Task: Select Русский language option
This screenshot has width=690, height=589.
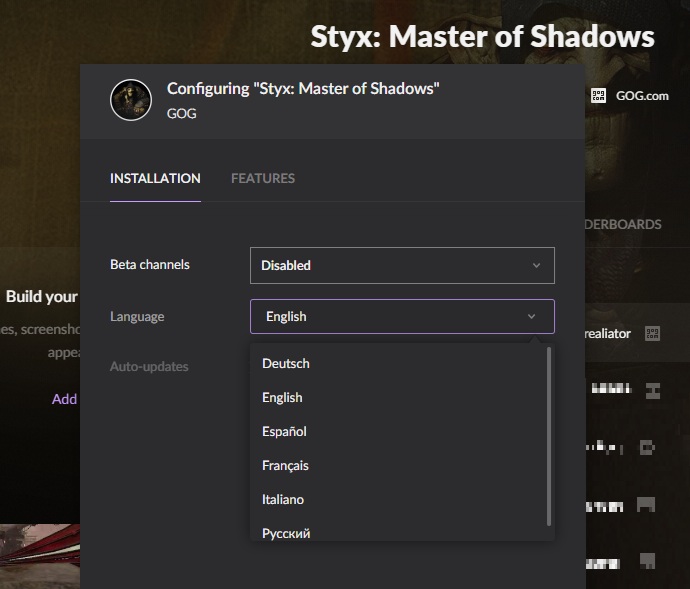Action: tap(286, 534)
